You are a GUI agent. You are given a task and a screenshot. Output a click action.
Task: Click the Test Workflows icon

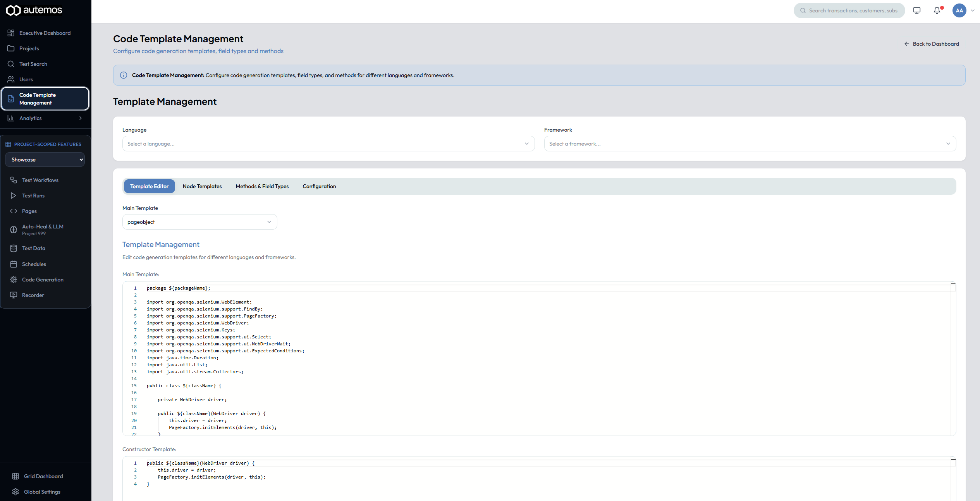(14, 180)
